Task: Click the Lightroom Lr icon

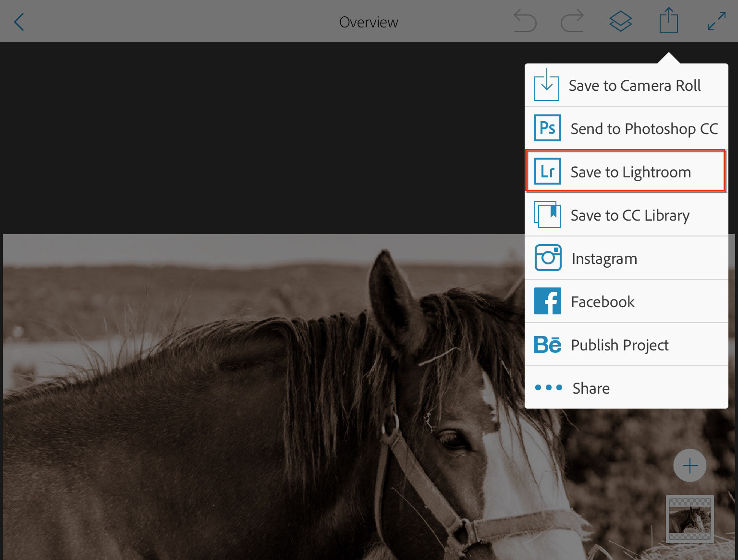Action: [x=548, y=171]
